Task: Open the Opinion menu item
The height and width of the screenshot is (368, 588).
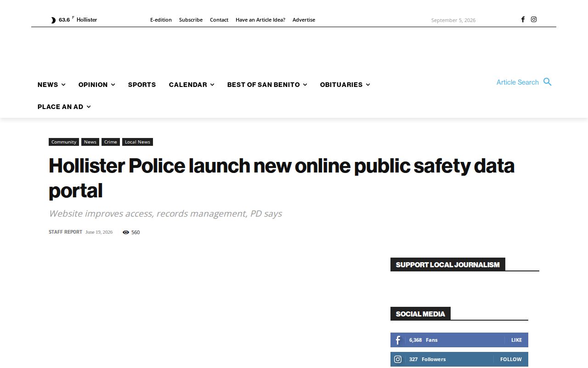Action: pos(93,85)
